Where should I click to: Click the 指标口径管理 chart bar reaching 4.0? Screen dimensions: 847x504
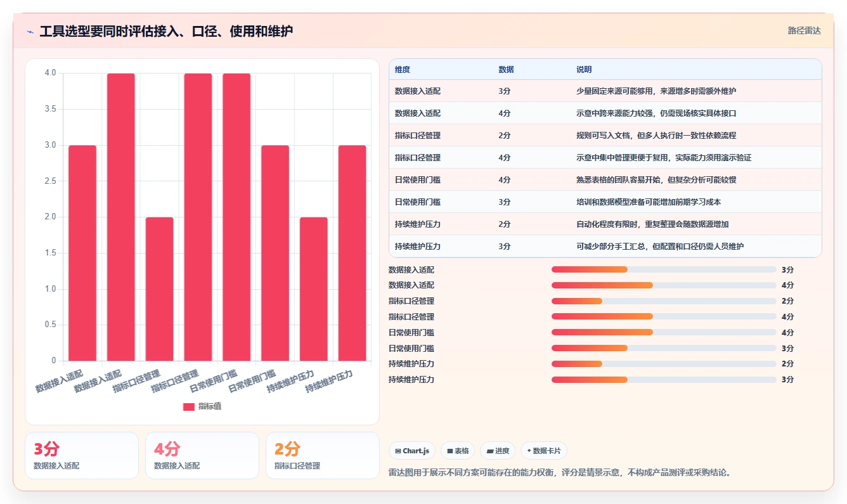198,217
